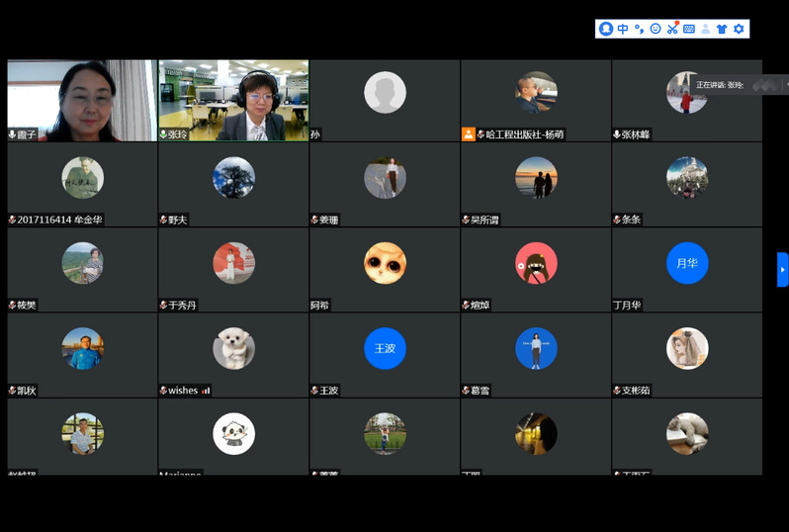Click the orange host badge beside 哈工程出版社-杨萌
Image resolution: width=789 pixels, height=532 pixels.
pos(469,134)
